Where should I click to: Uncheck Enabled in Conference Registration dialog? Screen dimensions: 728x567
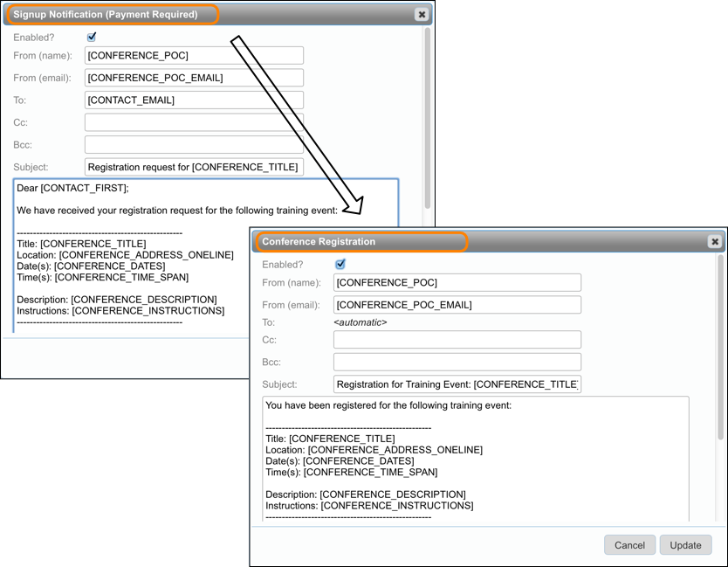[x=340, y=264]
